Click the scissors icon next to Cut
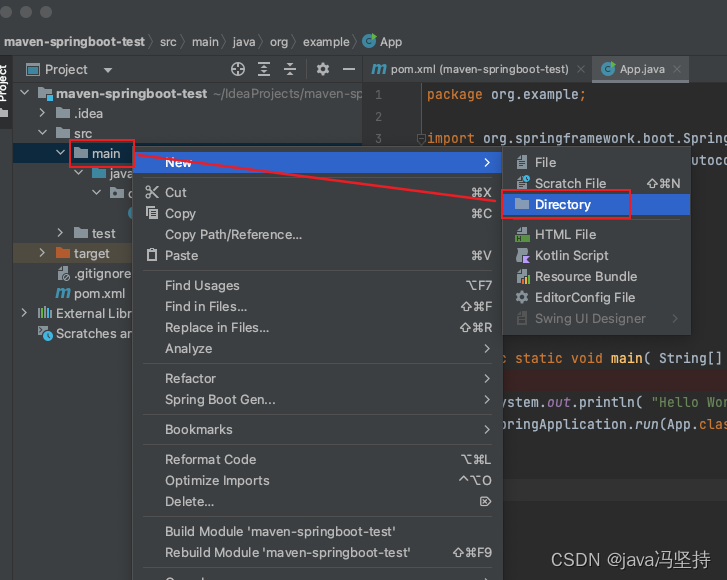Image resolution: width=727 pixels, height=580 pixels. tap(152, 192)
